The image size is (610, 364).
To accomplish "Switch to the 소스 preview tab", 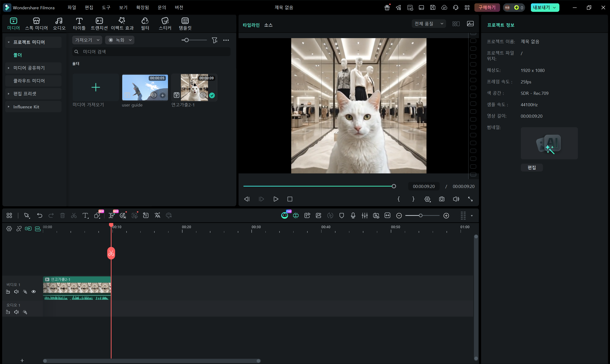I will click(x=268, y=25).
